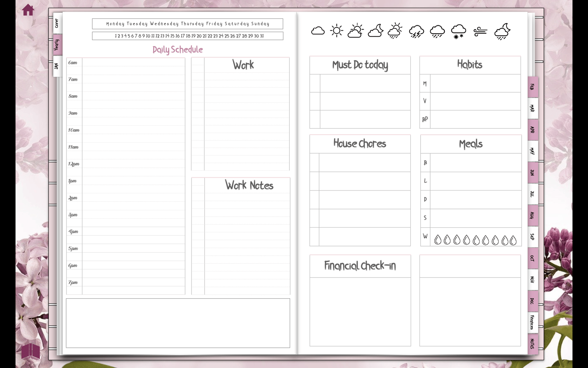Click inside the Financial Check-in box
588x368 pixels.
360,311
